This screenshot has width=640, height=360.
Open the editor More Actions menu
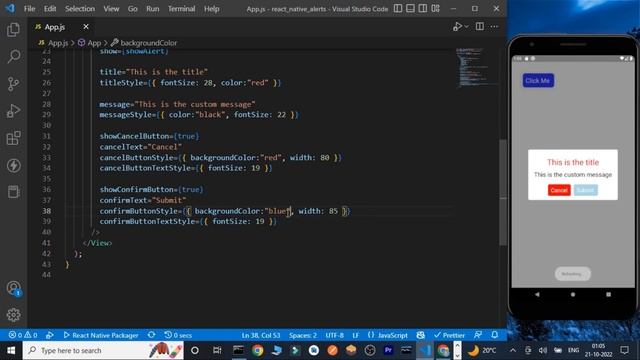pyautogui.click(x=494, y=27)
